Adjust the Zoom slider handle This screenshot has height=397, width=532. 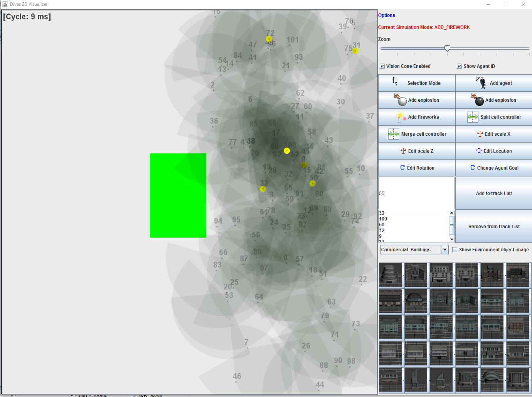tap(447, 48)
